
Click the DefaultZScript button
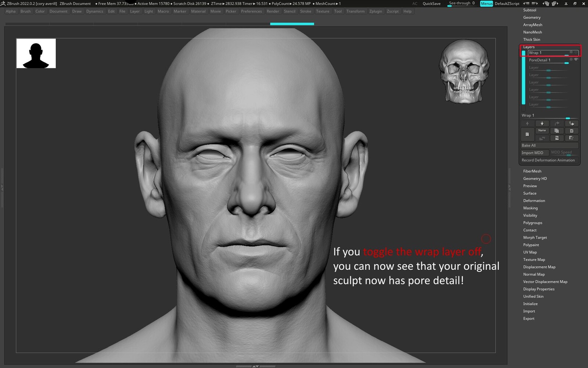point(507,4)
